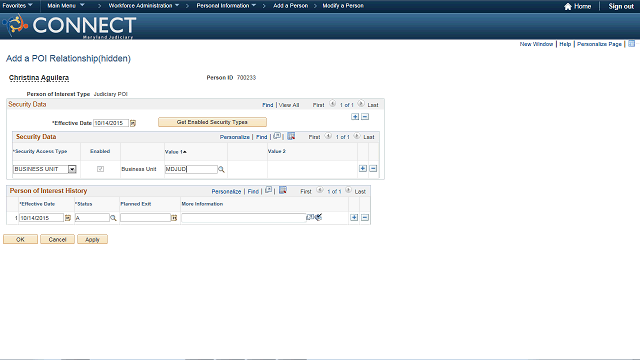Sort by the Value 1 column header

(176, 152)
